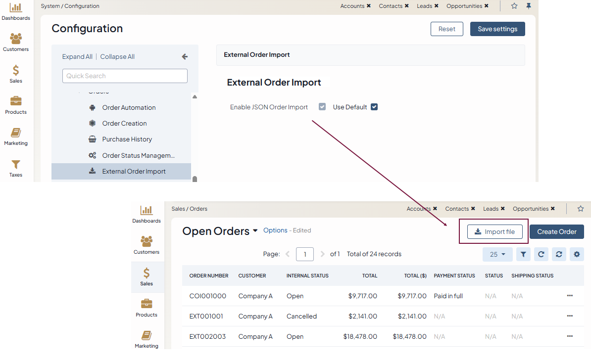Toggle the Use Default checkbox
The height and width of the screenshot is (364, 591).
pos(374,107)
